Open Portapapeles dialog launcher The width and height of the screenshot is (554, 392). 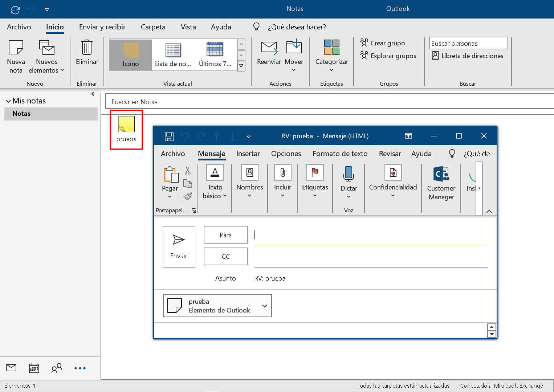[194, 211]
